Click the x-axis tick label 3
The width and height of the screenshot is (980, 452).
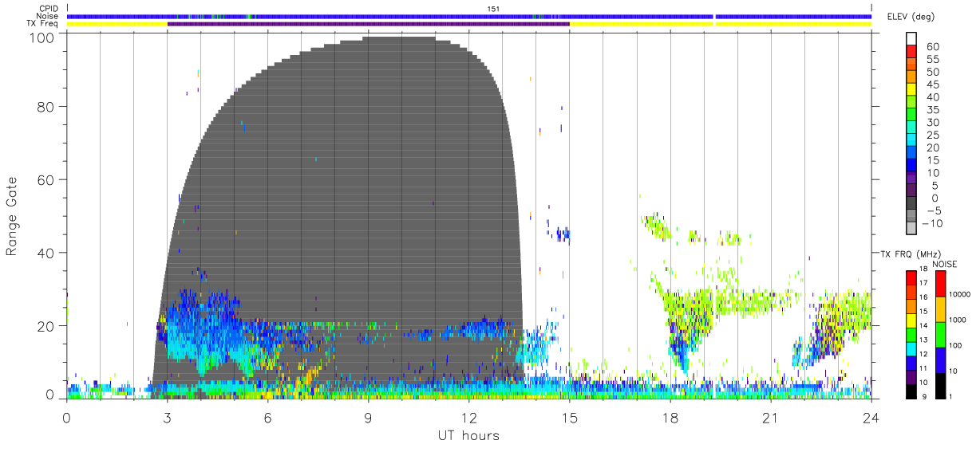(168, 418)
